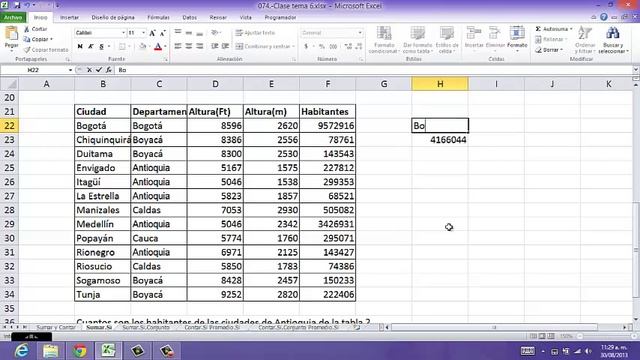Open Estilos de celda gallery

[447, 40]
